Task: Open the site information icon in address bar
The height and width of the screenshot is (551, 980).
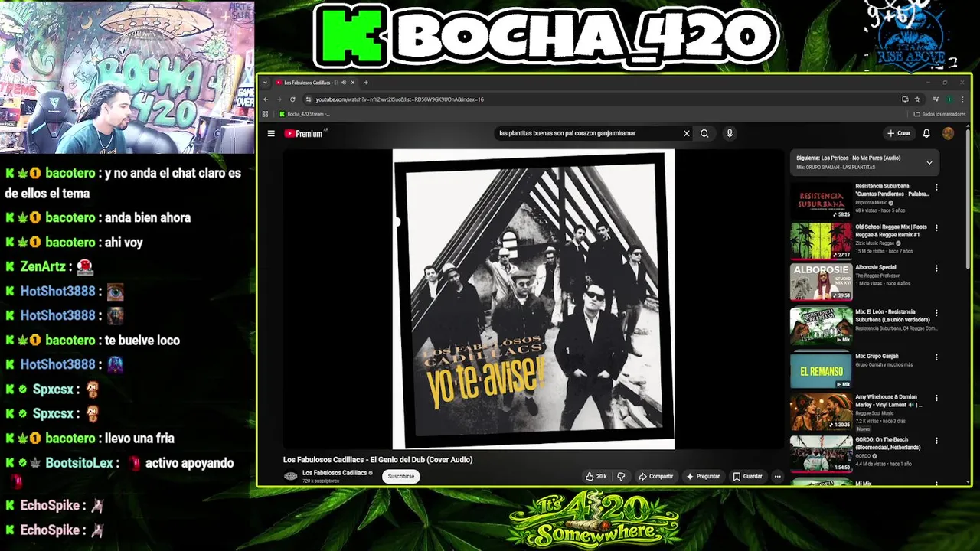Action: (309, 99)
